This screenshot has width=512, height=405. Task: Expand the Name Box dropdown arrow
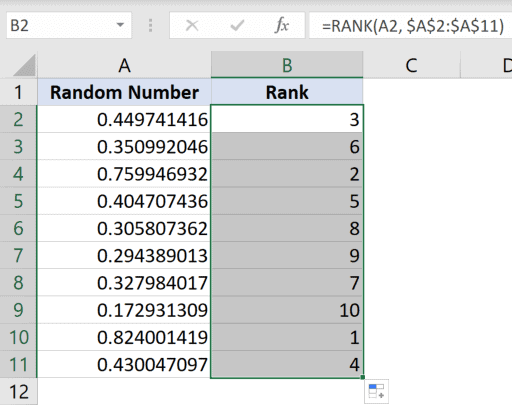coord(120,25)
